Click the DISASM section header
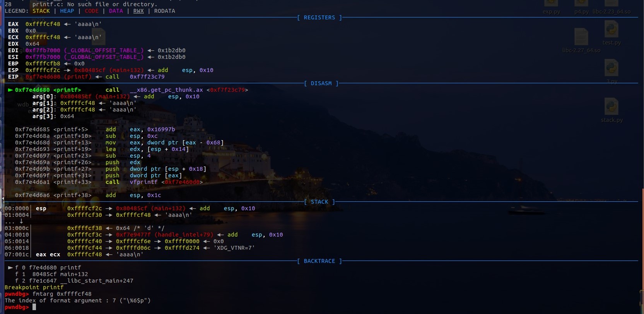644x314 pixels. [321, 83]
